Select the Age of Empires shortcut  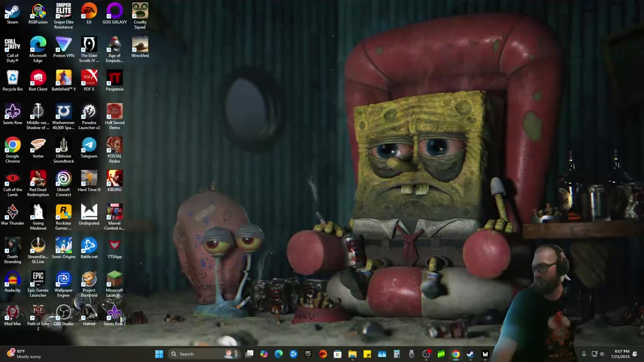[x=115, y=50]
